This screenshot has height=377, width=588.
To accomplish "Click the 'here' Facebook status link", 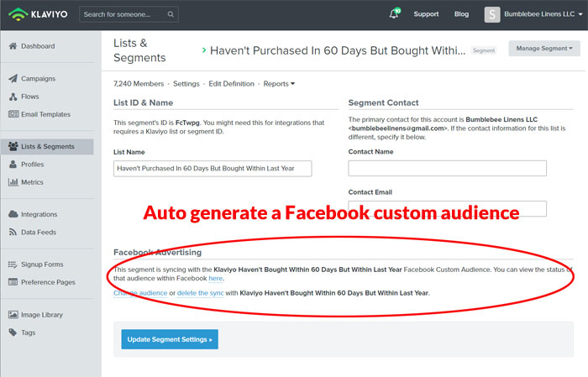I will pyautogui.click(x=216, y=279).
